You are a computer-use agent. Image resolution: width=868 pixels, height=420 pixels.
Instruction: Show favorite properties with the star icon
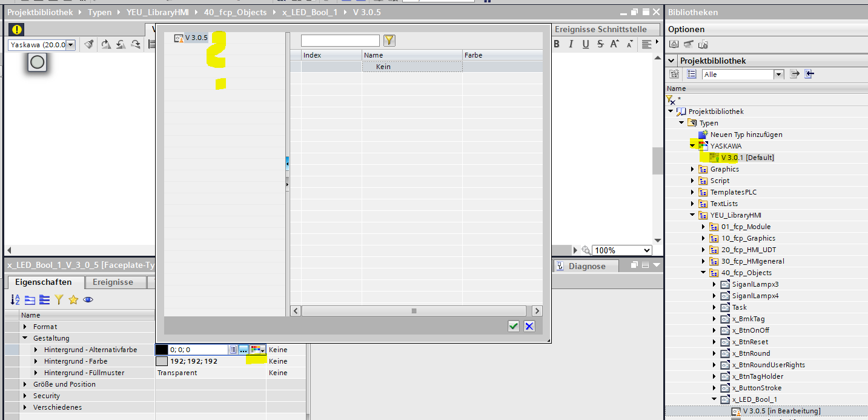tap(73, 299)
